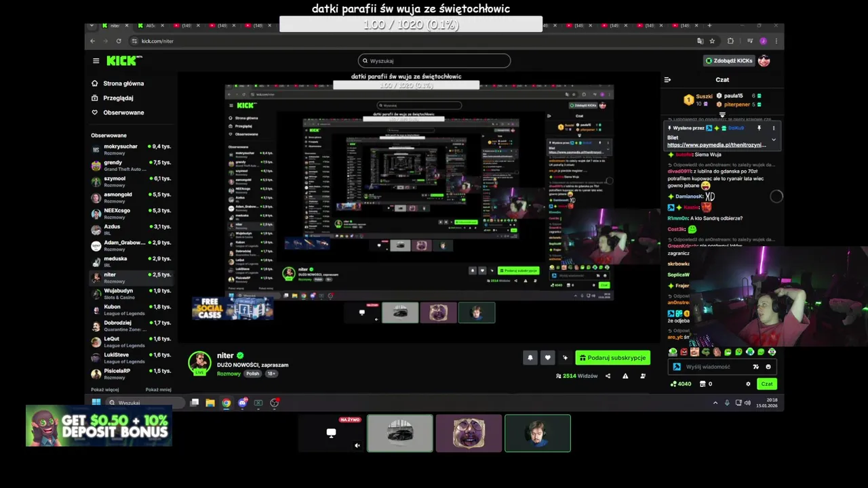Toggle mute on NA ŻYWO screen tile
868x488 pixels.
(x=357, y=445)
